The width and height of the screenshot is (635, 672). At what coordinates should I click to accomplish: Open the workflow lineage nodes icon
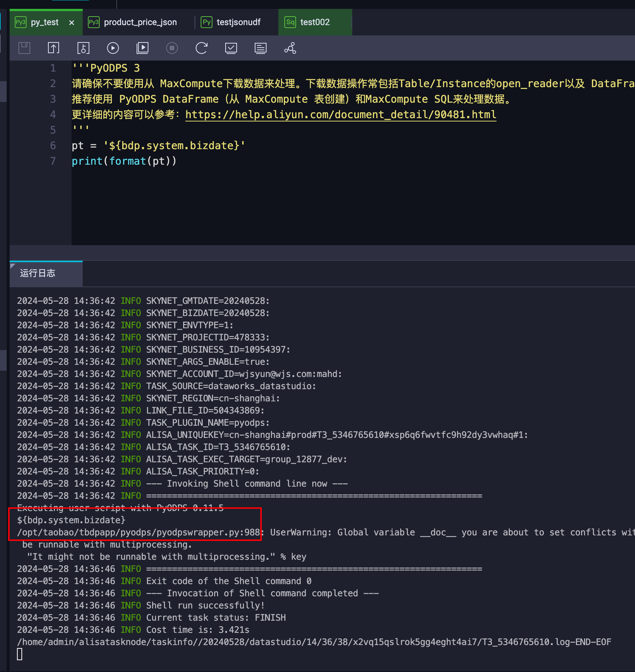pyautogui.click(x=290, y=48)
